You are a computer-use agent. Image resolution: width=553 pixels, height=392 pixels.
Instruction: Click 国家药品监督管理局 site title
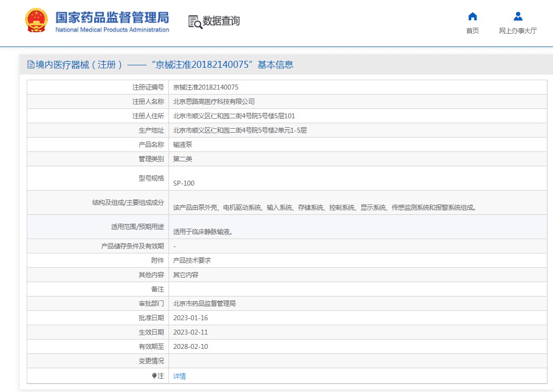(112, 17)
